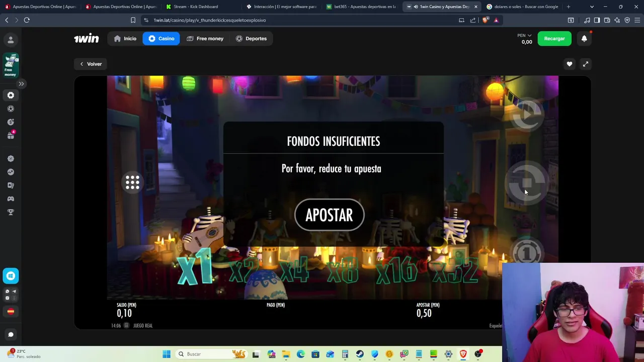The height and width of the screenshot is (362, 644).
Task: Click the 1win logo
Action: [x=87, y=39]
